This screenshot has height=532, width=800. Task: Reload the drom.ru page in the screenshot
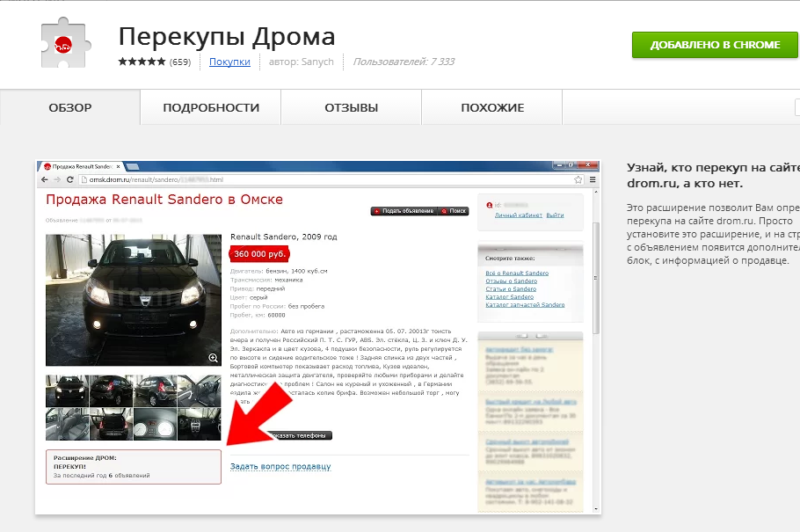[x=70, y=179]
